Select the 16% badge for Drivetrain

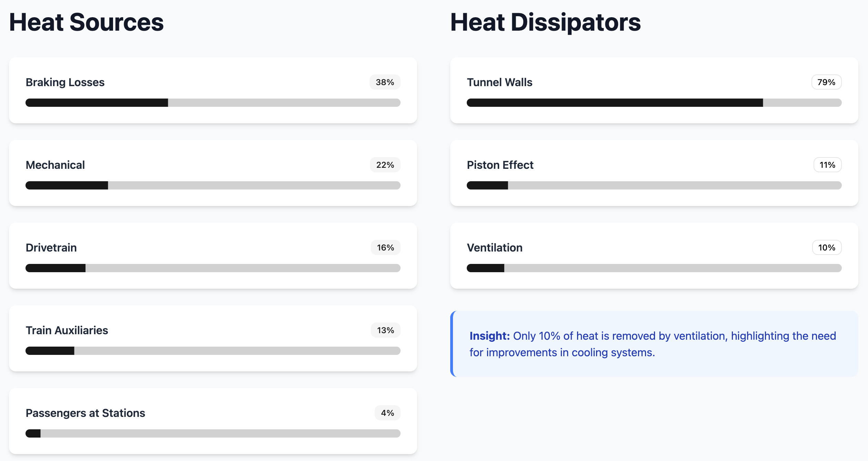[385, 247]
